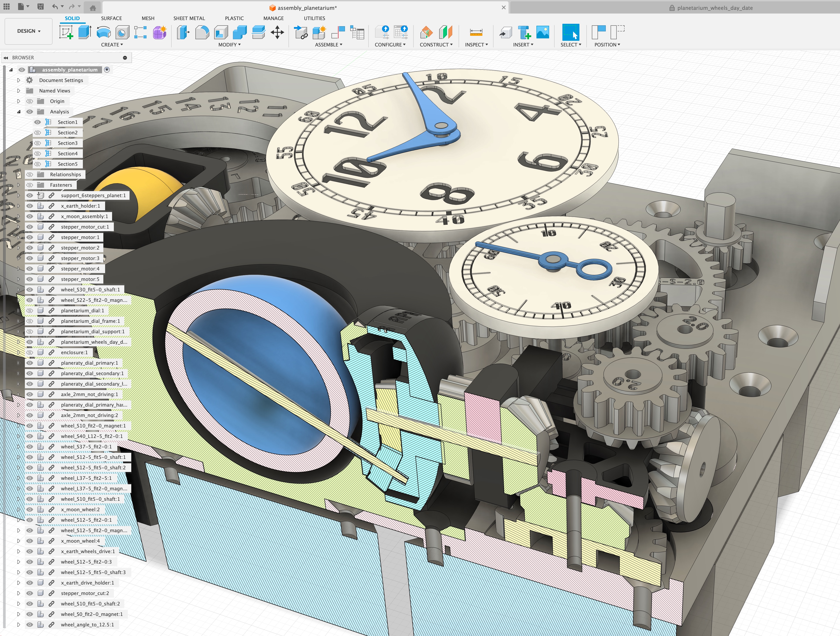Select the Offset Face tool

(259, 32)
